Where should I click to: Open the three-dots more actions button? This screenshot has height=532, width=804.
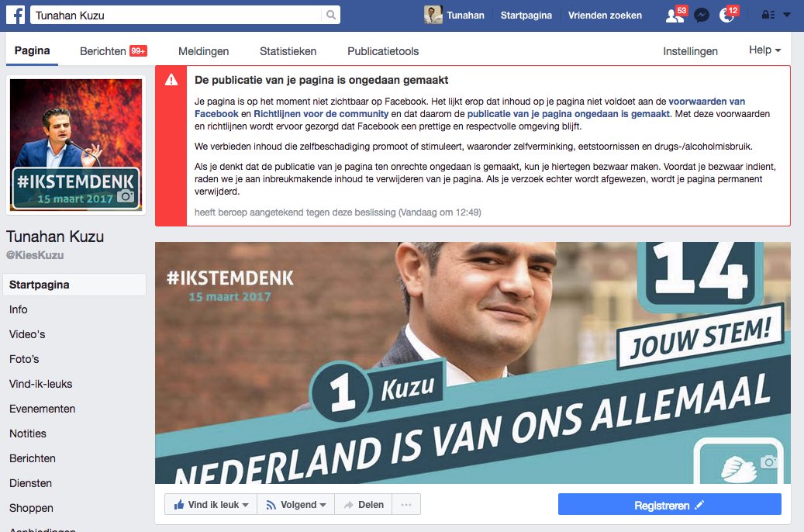pos(406,504)
